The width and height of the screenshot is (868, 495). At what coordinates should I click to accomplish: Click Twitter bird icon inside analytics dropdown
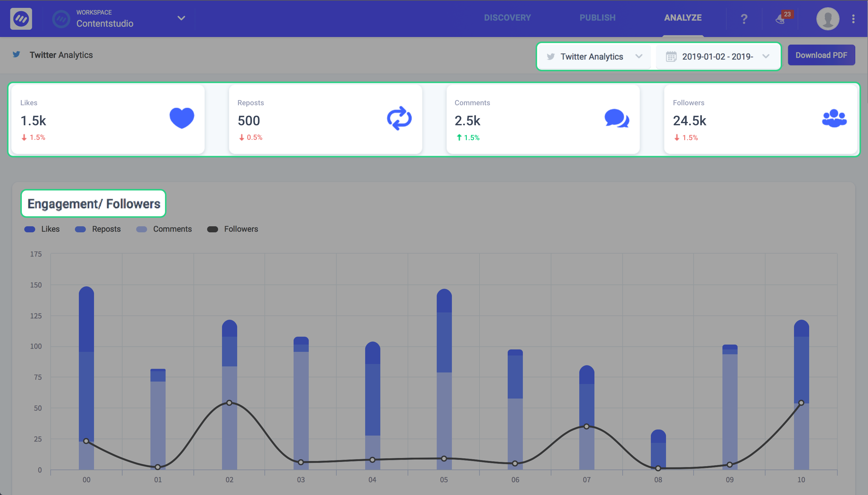[x=550, y=56]
